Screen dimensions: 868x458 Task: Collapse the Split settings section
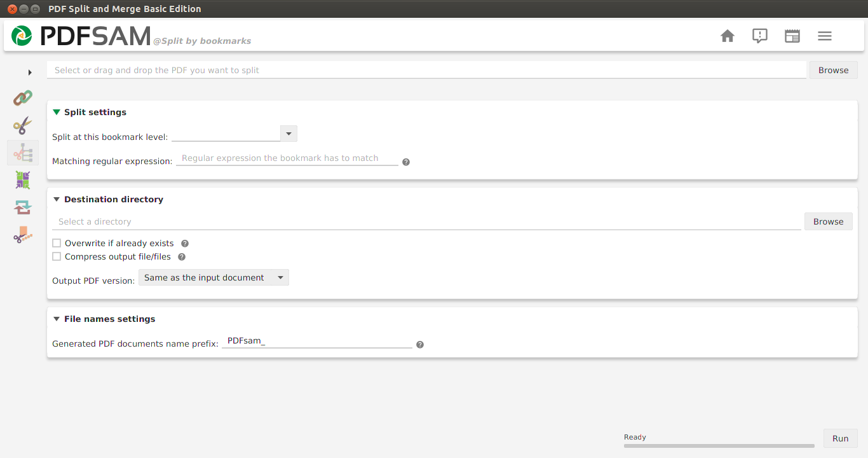click(57, 112)
